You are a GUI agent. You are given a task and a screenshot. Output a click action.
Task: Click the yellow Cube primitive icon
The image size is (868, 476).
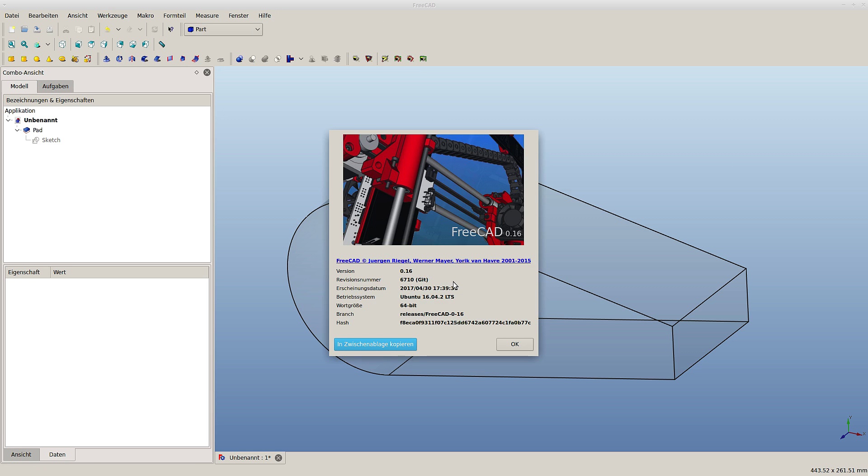[11, 59]
